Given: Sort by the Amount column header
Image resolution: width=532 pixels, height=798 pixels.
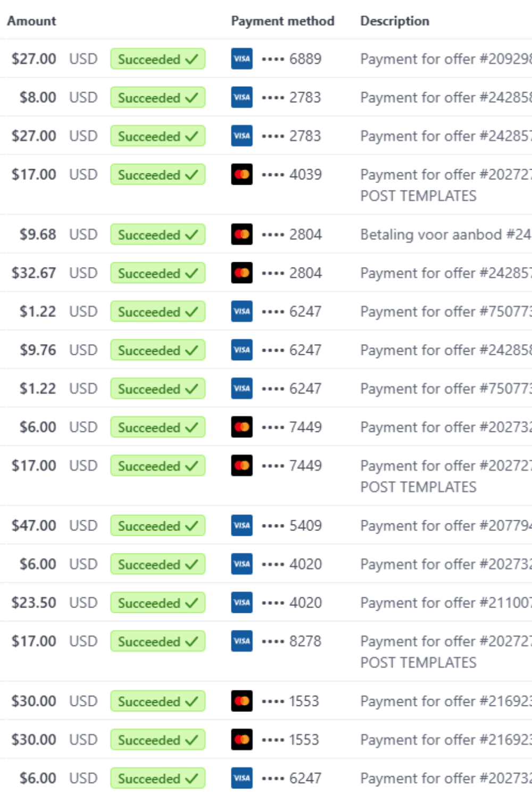Looking at the screenshot, I should (31, 21).
